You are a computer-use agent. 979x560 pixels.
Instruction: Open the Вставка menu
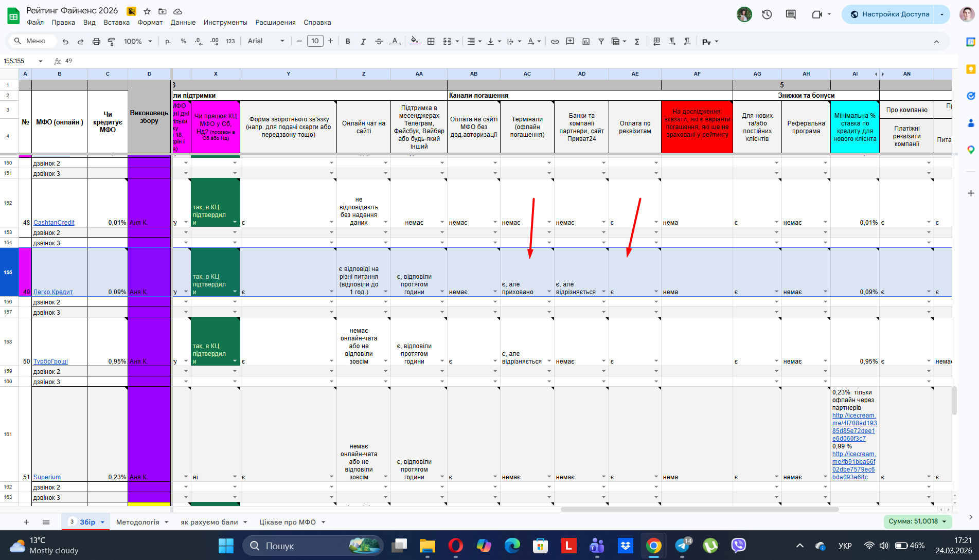coord(116,23)
